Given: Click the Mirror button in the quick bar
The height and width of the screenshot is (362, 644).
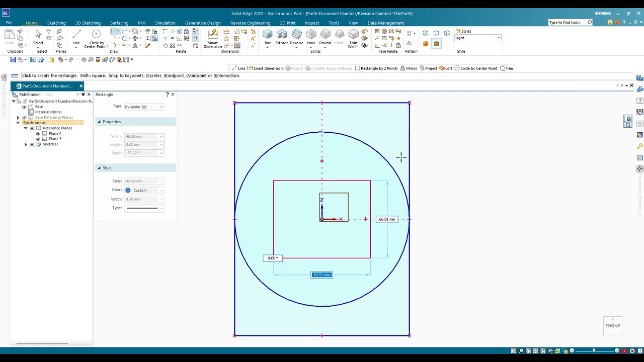Looking at the screenshot, I should [x=408, y=68].
